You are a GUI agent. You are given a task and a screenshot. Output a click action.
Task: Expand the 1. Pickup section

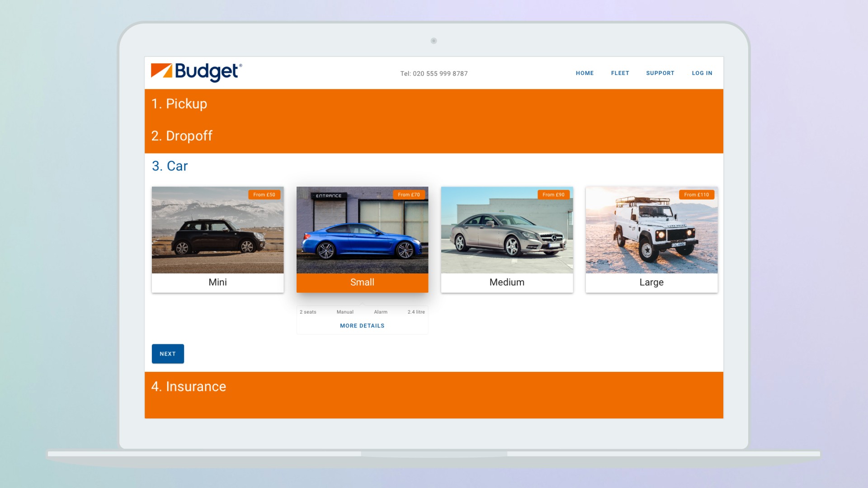coord(179,104)
